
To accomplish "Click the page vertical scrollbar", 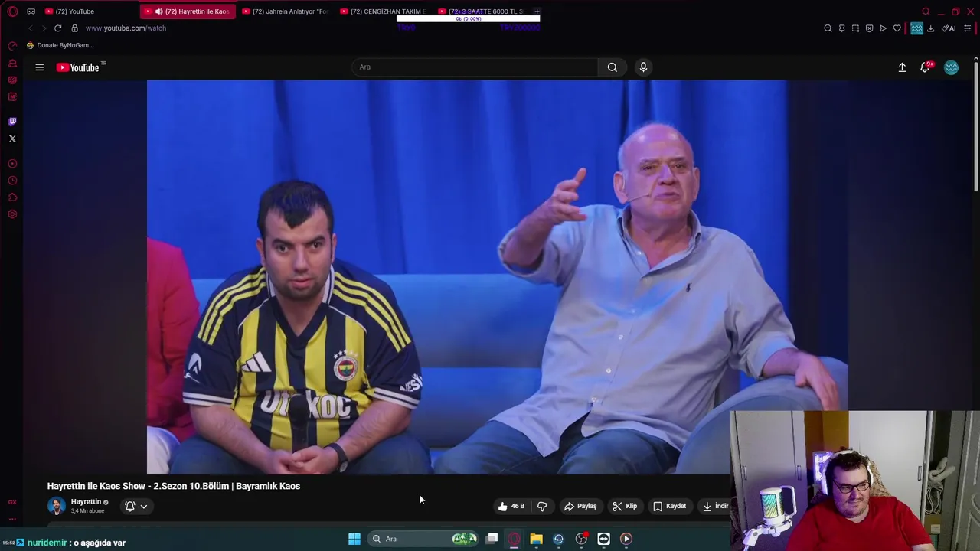I will 975,126.
